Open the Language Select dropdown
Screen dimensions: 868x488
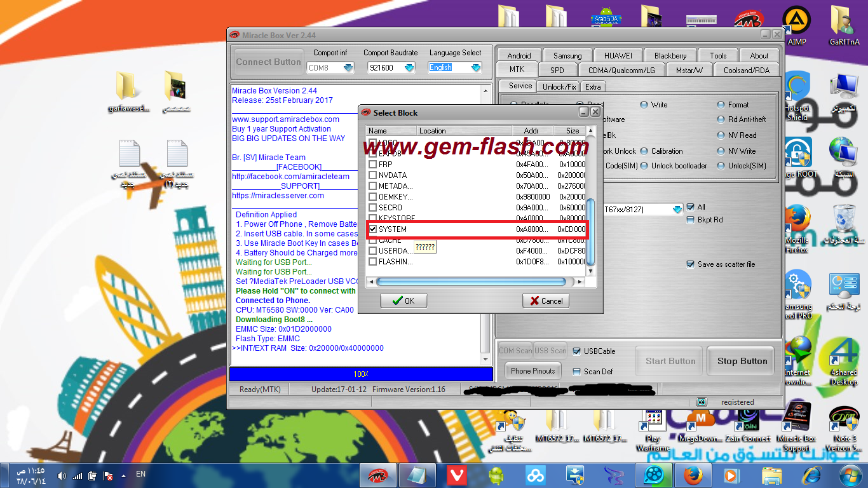[476, 67]
